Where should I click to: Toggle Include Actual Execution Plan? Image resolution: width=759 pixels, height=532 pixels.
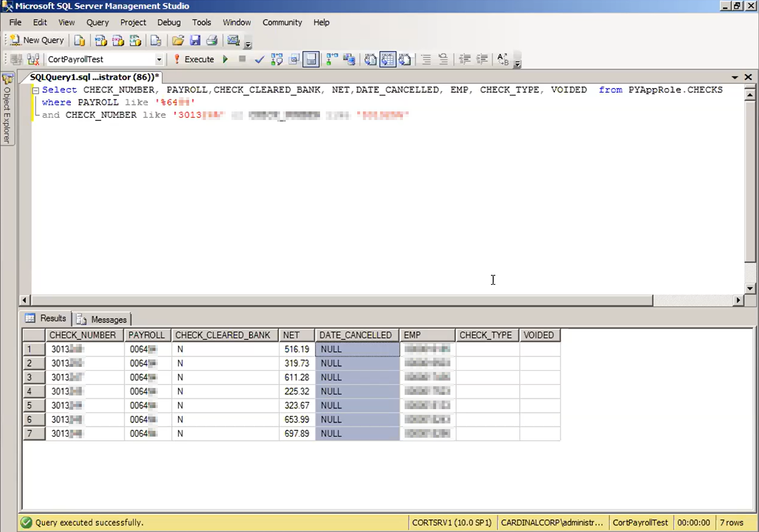[x=331, y=59]
